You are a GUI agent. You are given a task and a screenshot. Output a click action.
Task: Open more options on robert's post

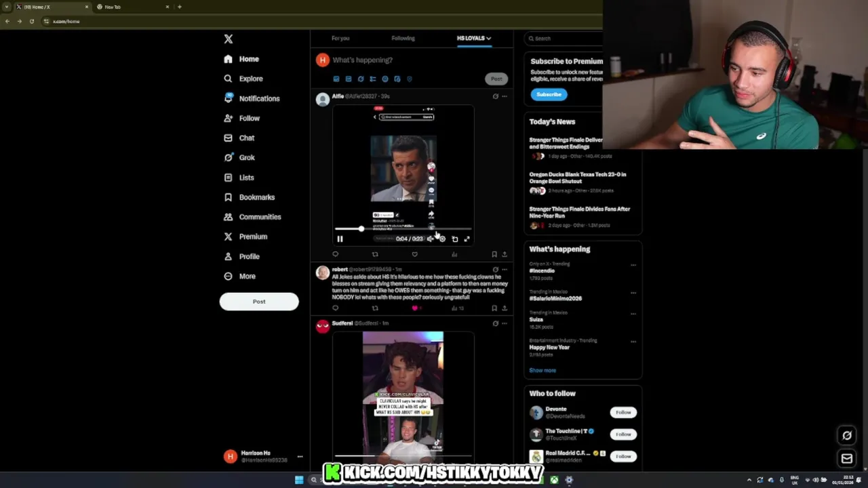(x=504, y=270)
